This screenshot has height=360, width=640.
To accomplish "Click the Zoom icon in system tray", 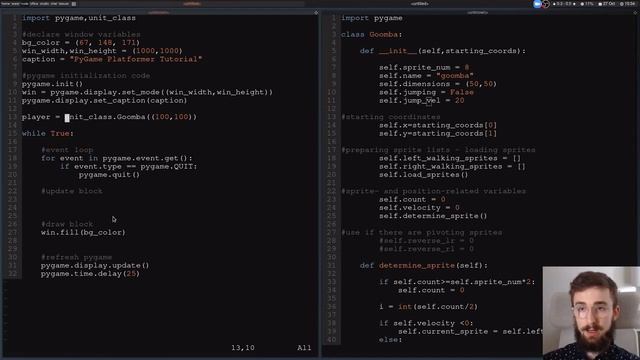I will point(537,4).
